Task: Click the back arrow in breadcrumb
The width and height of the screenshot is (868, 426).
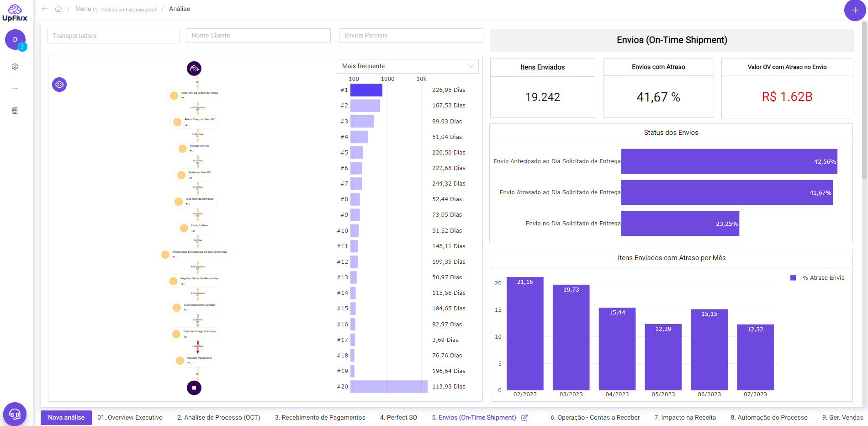Action: pos(45,9)
